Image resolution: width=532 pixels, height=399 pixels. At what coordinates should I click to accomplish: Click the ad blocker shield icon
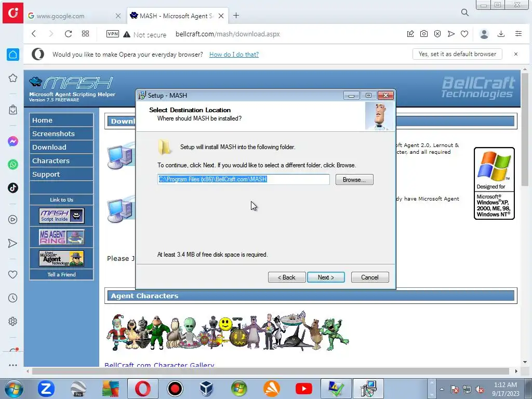pos(437,34)
